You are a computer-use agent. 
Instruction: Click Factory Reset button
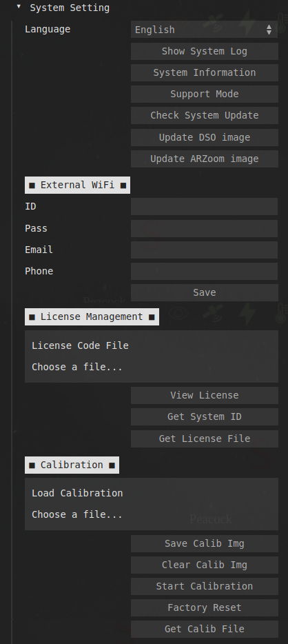coord(205,608)
